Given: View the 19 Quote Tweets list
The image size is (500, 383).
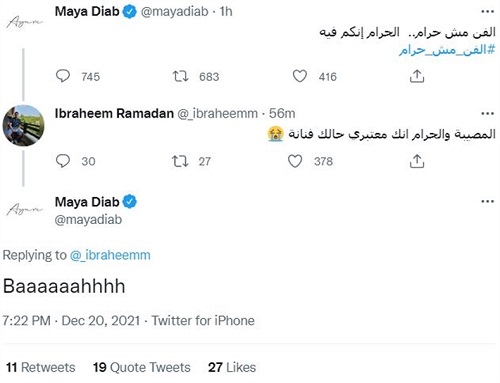Looking at the screenshot, I should pos(142,367).
